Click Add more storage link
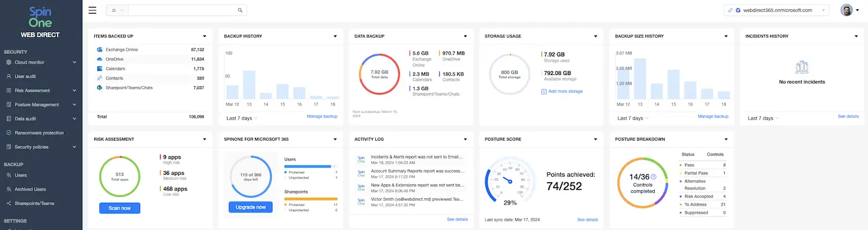This screenshot has width=868, height=230. tap(565, 91)
